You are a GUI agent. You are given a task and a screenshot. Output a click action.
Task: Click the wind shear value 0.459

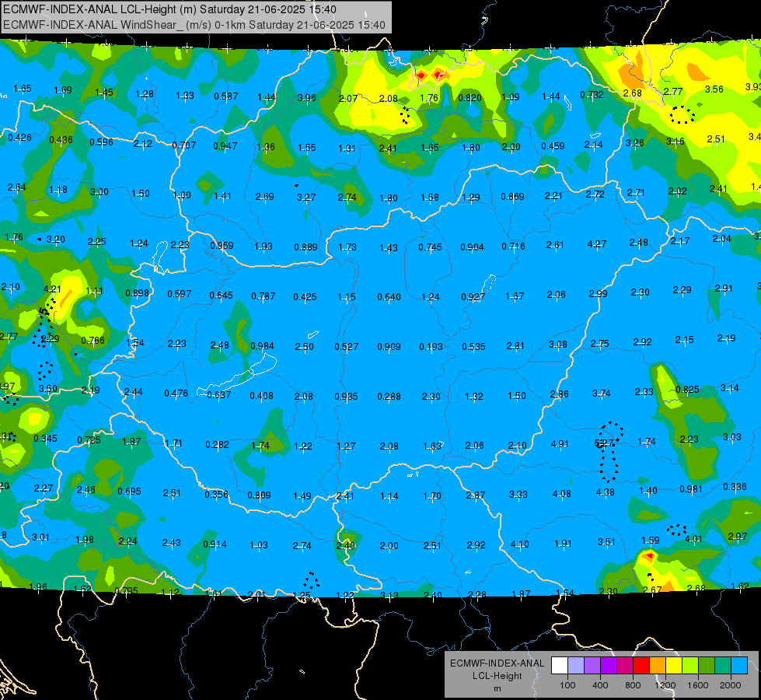[553, 145]
